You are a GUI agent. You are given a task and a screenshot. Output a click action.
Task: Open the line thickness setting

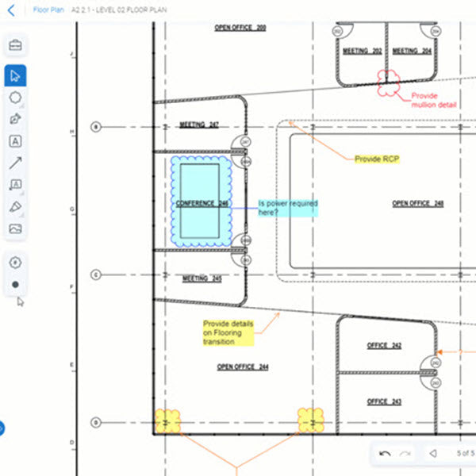[x=15, y=263]
